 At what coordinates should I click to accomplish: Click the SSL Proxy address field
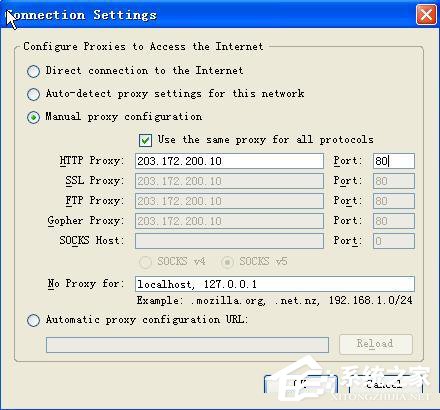229,181
